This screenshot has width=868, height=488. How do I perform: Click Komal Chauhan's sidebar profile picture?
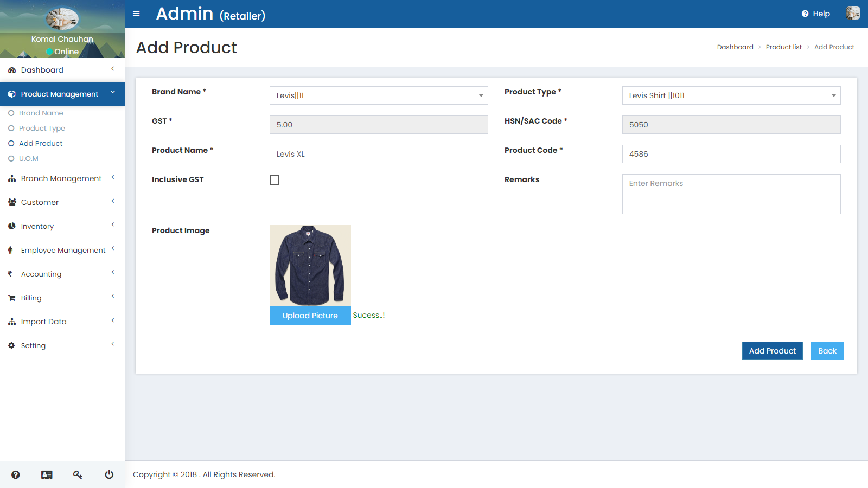click(x=62, y=19)
